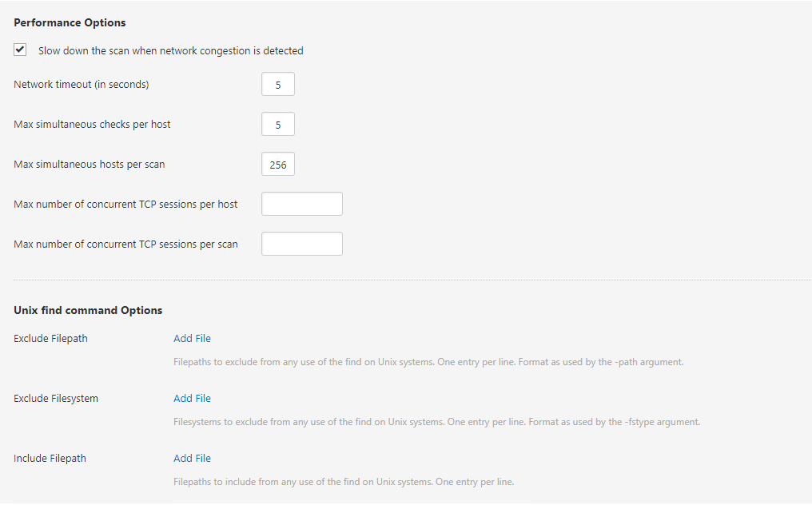Image resolution: width=812 pixels, height=509 pixels.
Task: Edit Max simultaneous checks per host field
Action: 278,124
